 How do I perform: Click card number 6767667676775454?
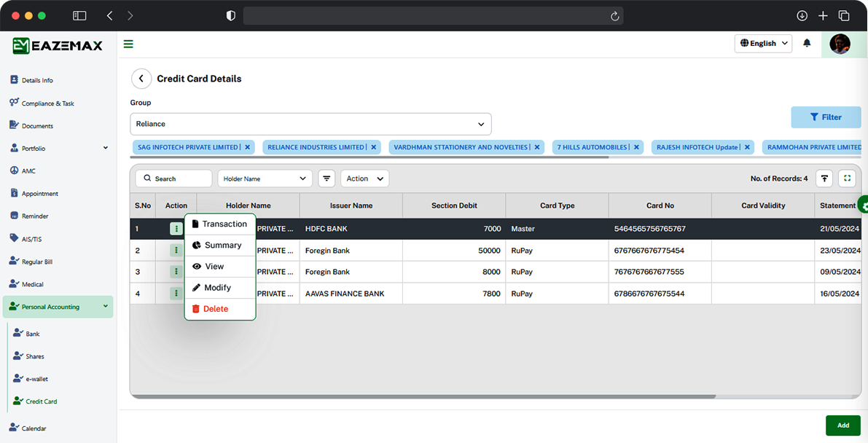[649, 251]
